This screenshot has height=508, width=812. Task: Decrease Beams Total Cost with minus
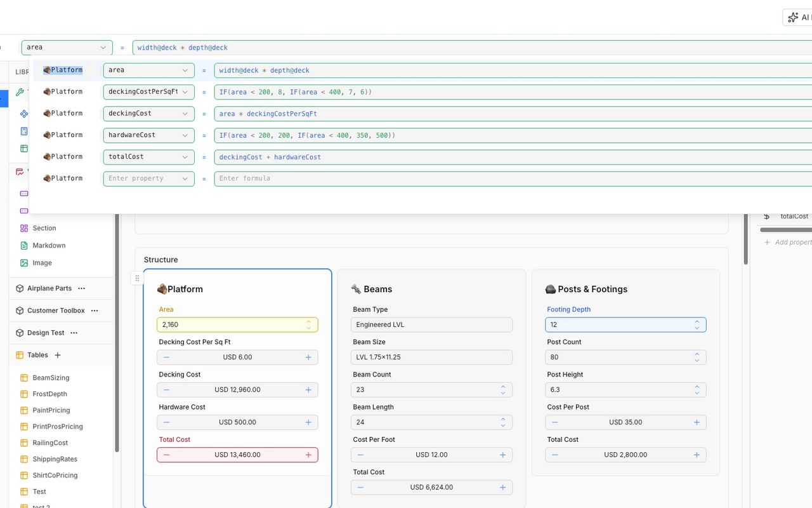click(360, 487)
